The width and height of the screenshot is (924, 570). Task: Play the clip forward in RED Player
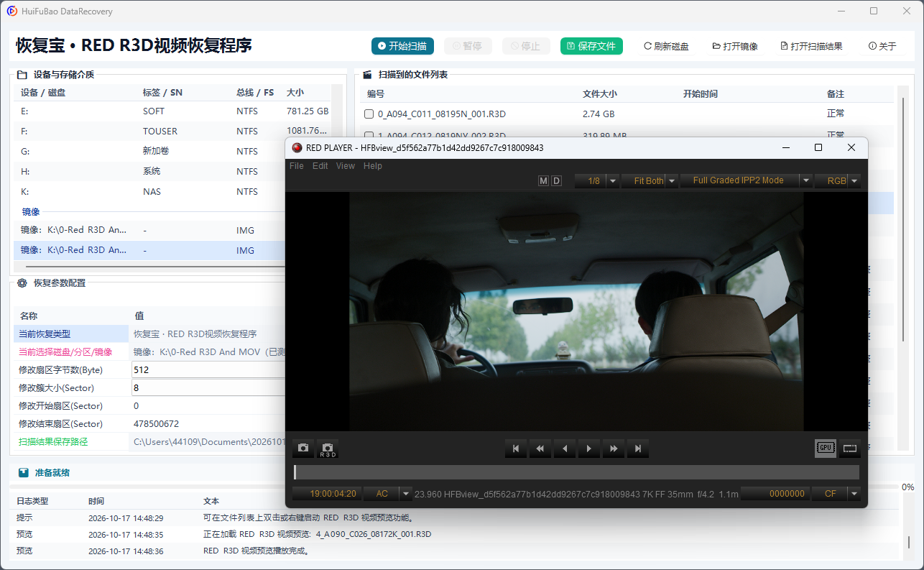click(x=589, y=449)
